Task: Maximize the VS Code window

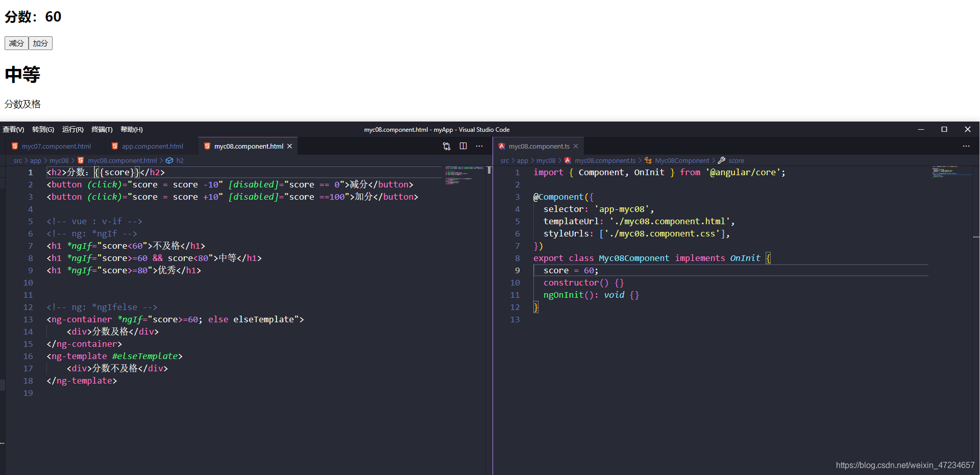Action: 944,130
